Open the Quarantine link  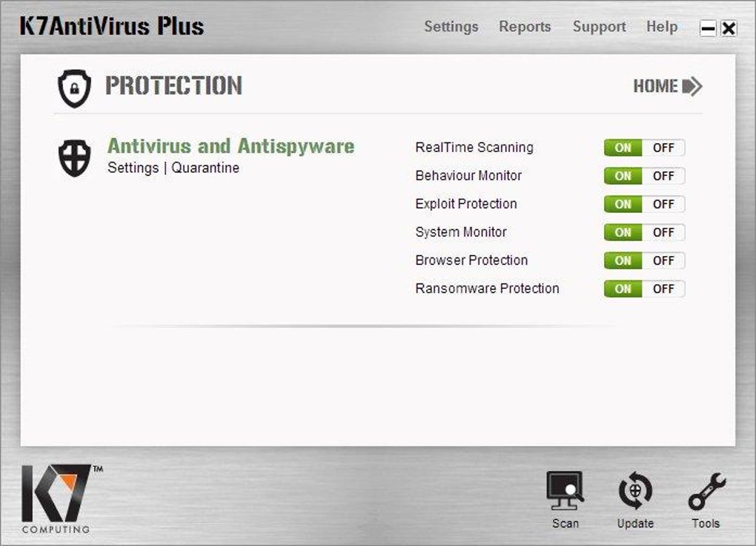(x=205, y=168)
